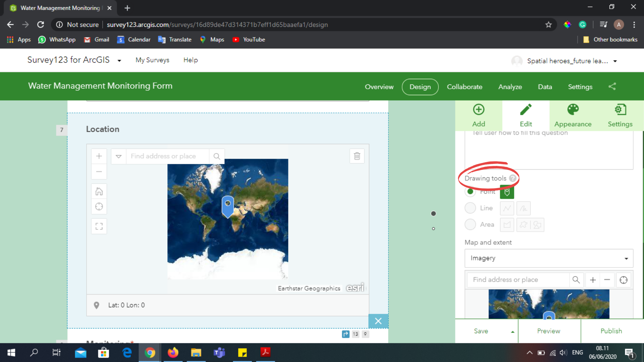Open the Appearance panel tab

(573, 116)
